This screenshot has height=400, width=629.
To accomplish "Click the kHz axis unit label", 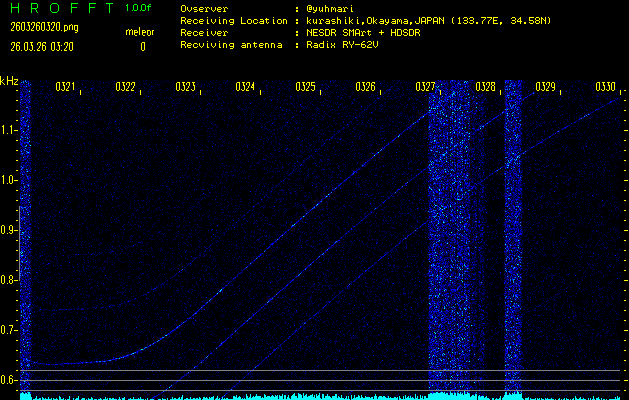I will tap(9, 81).
